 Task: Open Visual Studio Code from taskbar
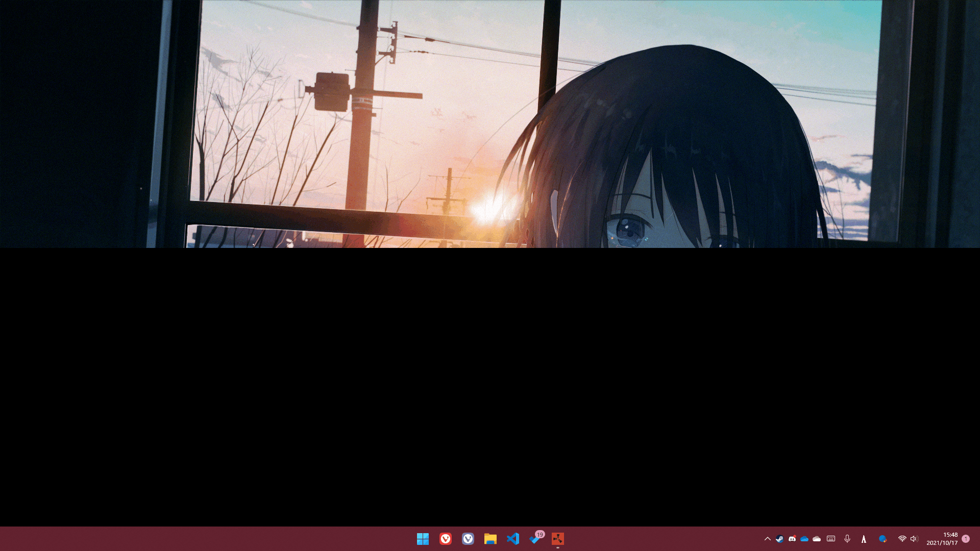pos(513,539)
